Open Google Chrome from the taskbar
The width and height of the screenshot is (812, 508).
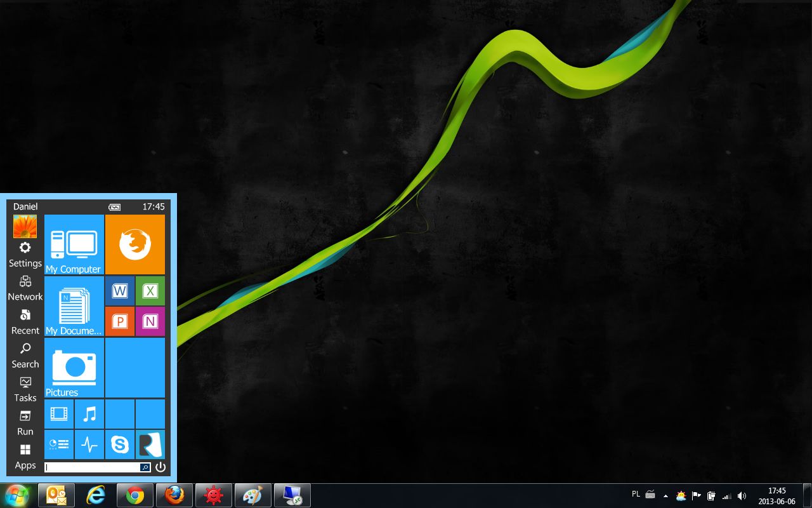135,495
